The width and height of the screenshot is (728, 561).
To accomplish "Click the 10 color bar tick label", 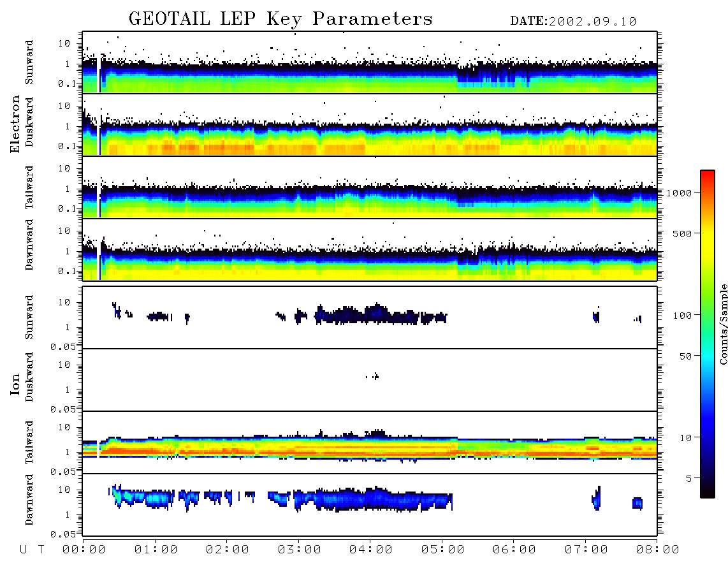I will coord(685,437).
